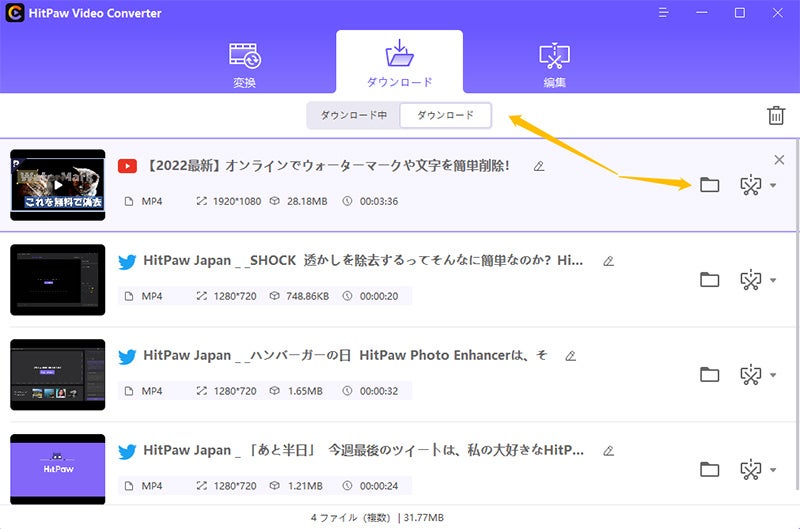The width and height of the screenshot is (800, 529).
Task: Rename the あと半日 video with pencil icon
Action: 608,451
